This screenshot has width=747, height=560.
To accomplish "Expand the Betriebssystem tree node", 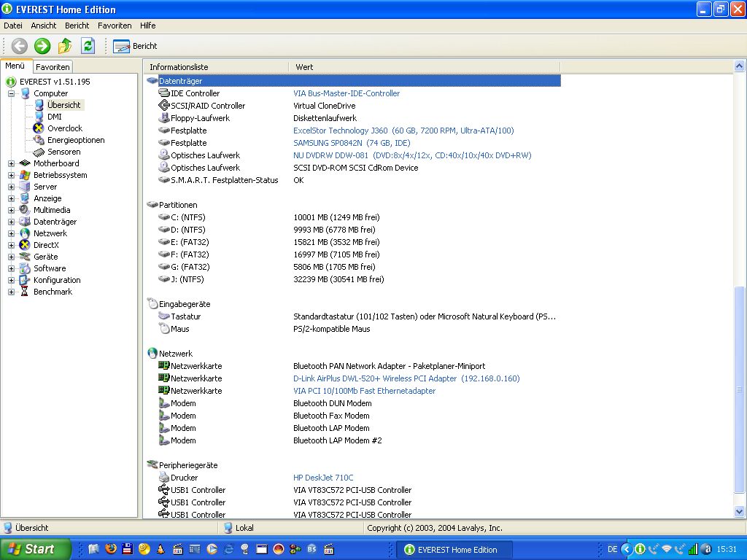I will tap(11, 175).
